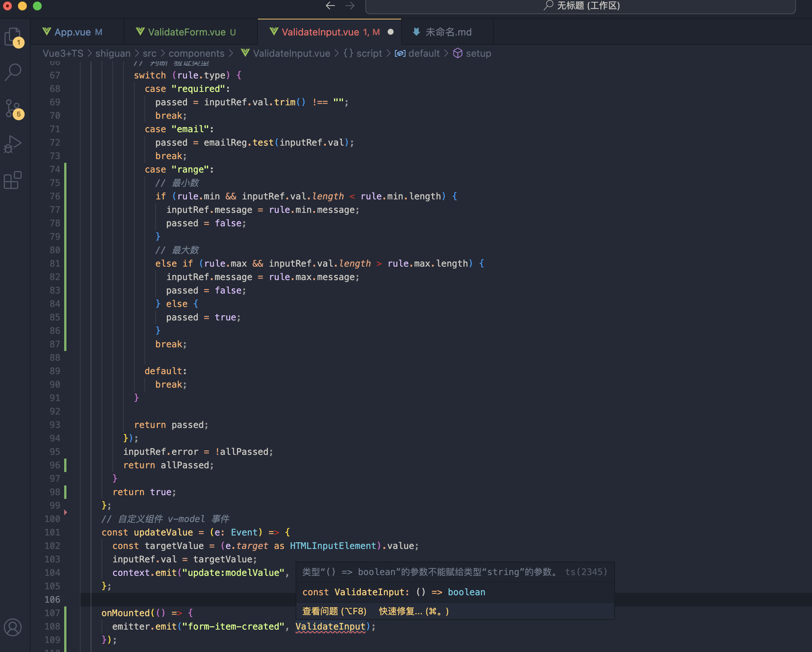
Task: Click 'emailReg.test' call on line 72
Action: (238, 143)
